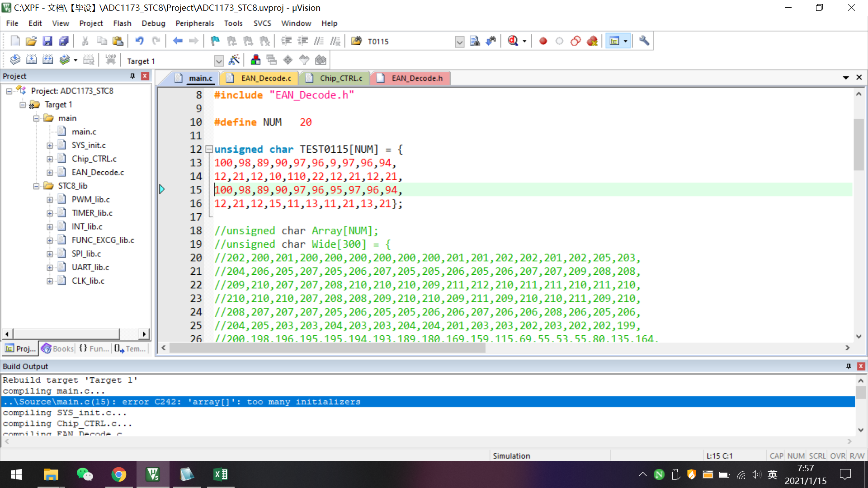Open Chrome from the taskbar

[118, 474]
